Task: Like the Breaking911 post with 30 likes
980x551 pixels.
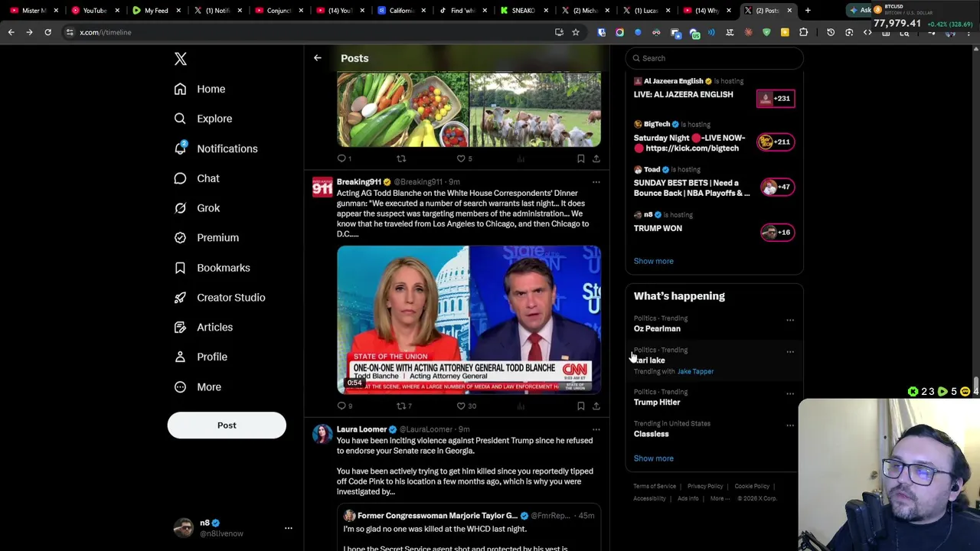Action: coord(466,406)
